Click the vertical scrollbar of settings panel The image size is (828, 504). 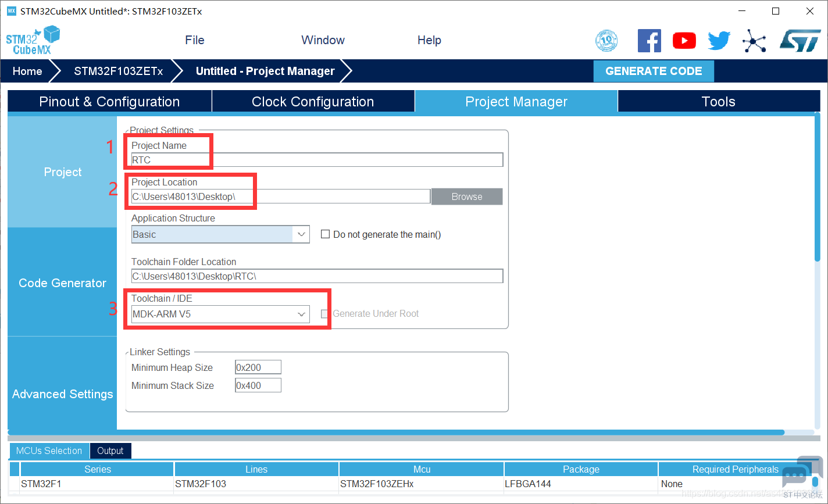point(817,186)
